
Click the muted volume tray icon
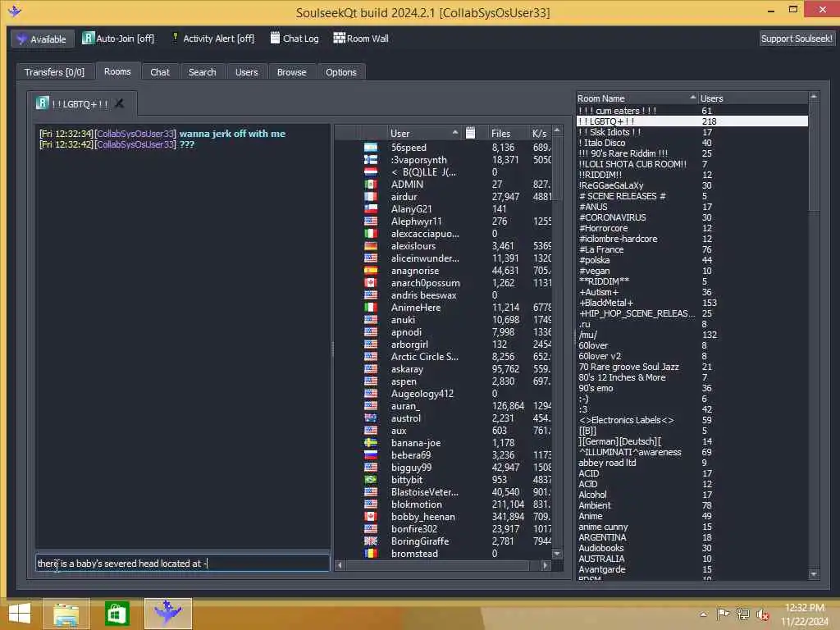pyautogui.click(x=762, y=614)
